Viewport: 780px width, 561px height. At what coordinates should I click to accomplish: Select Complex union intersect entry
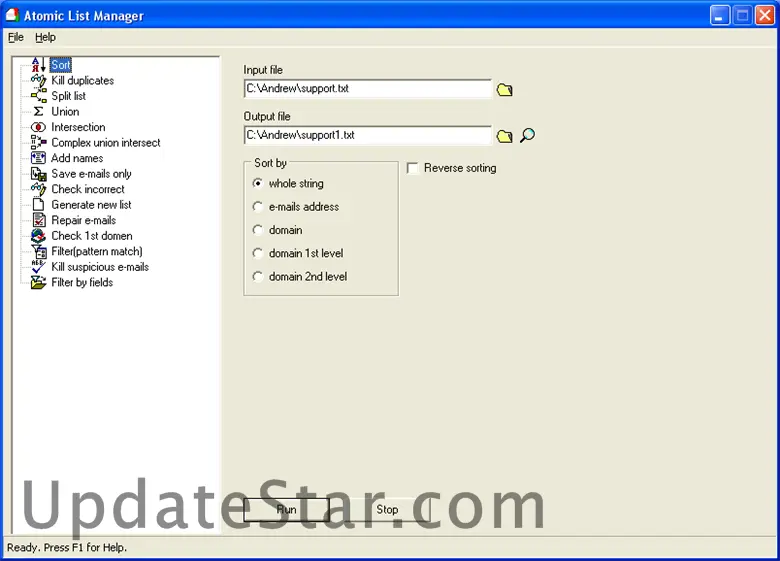click(x=106, y=143)
